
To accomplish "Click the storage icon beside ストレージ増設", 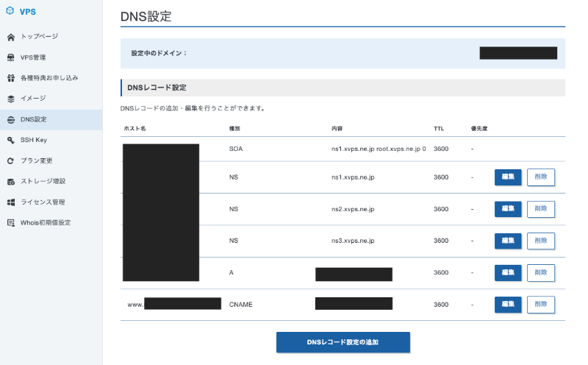I will [x=10, y=181].
